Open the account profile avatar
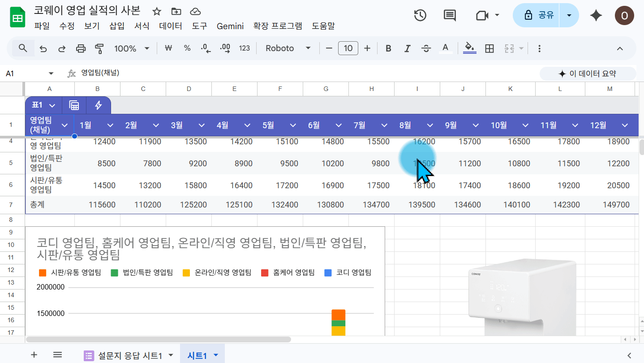The image size is (644, 363). pyautogui.click(x=624, y=16)
